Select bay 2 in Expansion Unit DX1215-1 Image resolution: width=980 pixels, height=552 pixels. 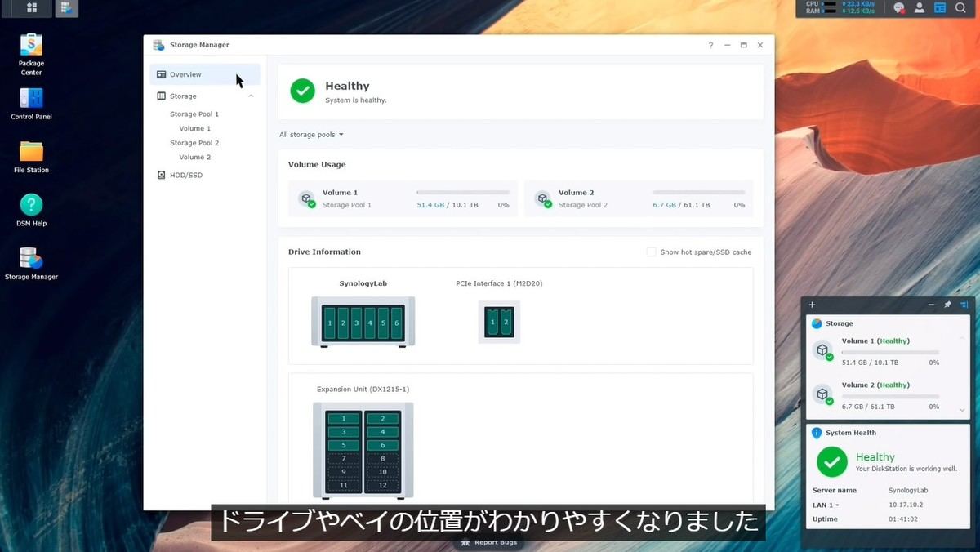tap(382, 419)
